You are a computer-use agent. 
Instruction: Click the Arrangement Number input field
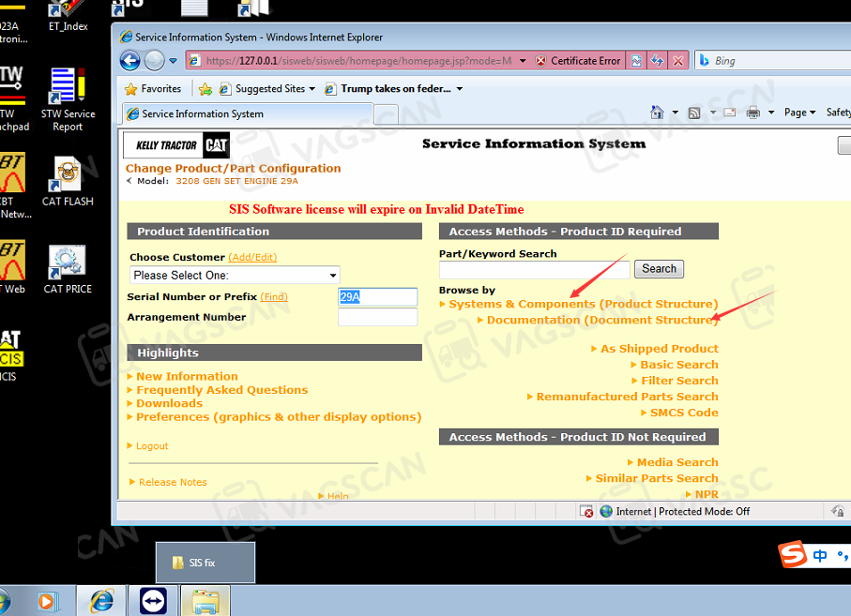pyautogui.click(x=378, y=317)
